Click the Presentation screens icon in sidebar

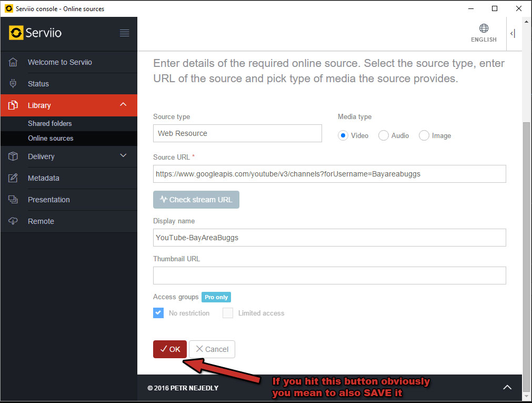pos(14,200)
